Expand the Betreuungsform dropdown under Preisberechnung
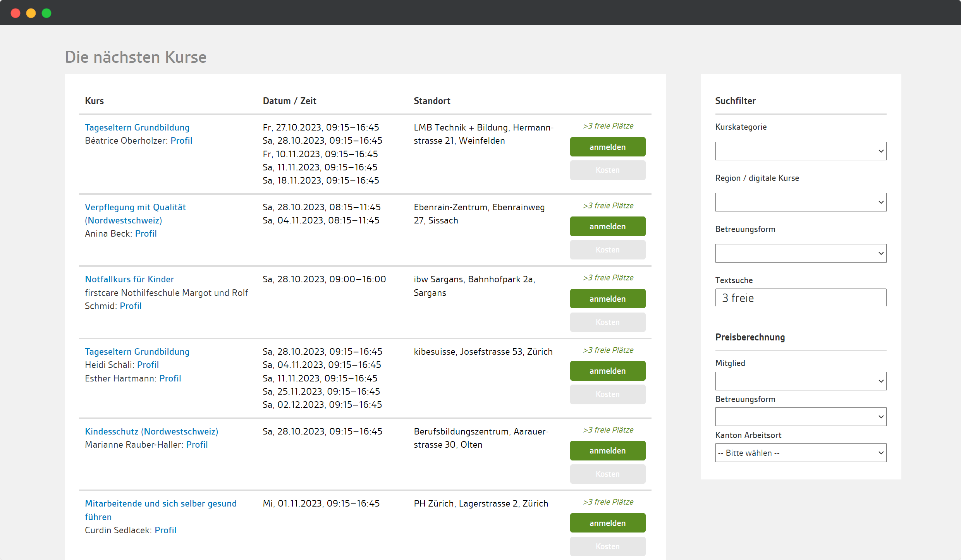961x560 pixels. tap(801, 417)
